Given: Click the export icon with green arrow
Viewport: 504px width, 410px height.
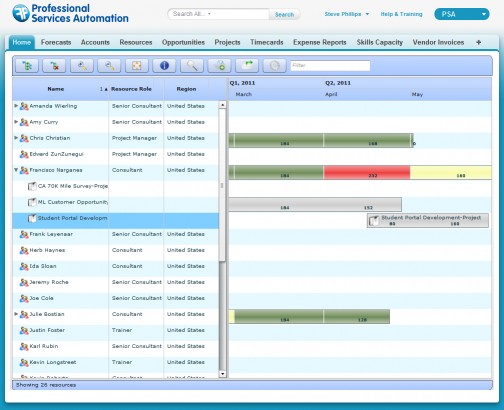Looking at the screenshot, I should 247,66.
